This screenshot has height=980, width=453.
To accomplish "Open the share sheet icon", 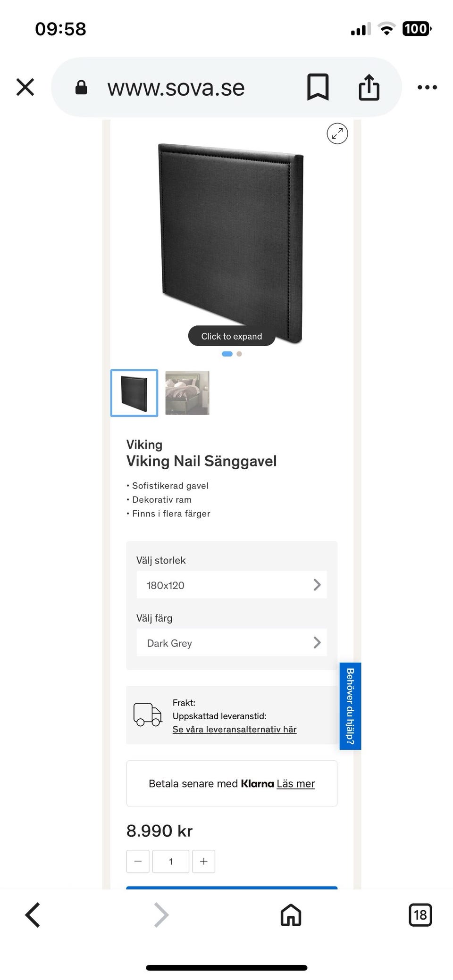I will (369, 87).
